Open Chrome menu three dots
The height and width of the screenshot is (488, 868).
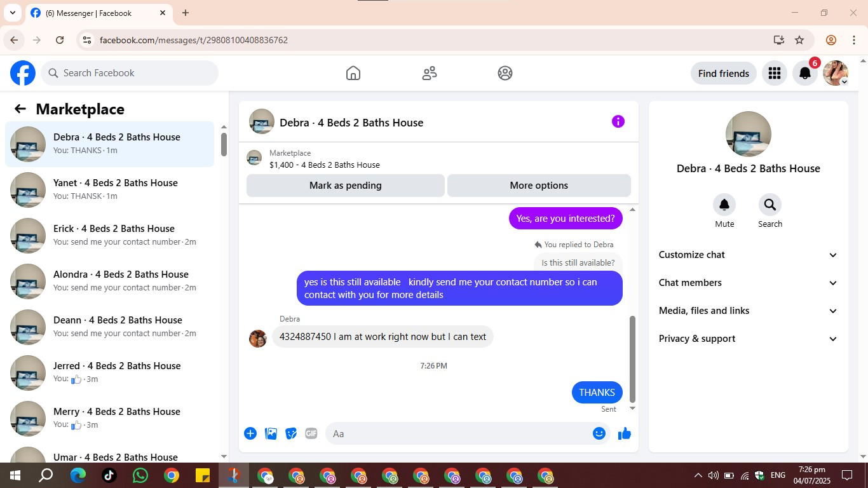(x=854, y=40)
